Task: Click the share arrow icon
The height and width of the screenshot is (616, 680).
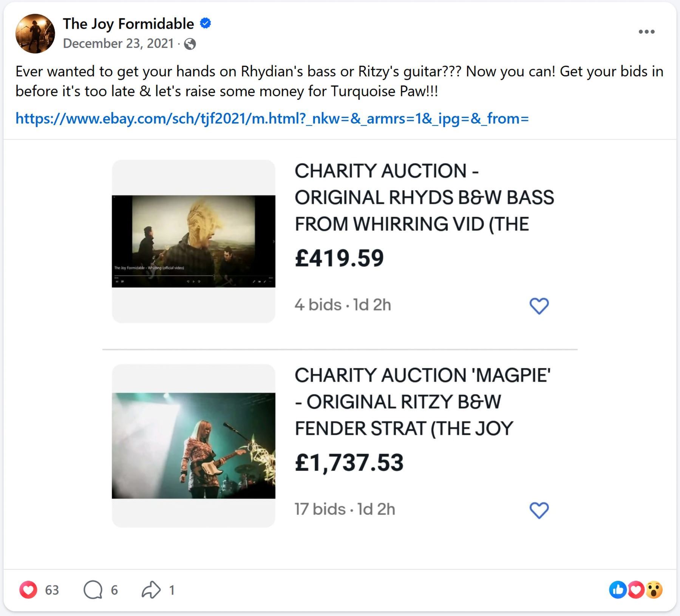Action: [x=151, y=590]
